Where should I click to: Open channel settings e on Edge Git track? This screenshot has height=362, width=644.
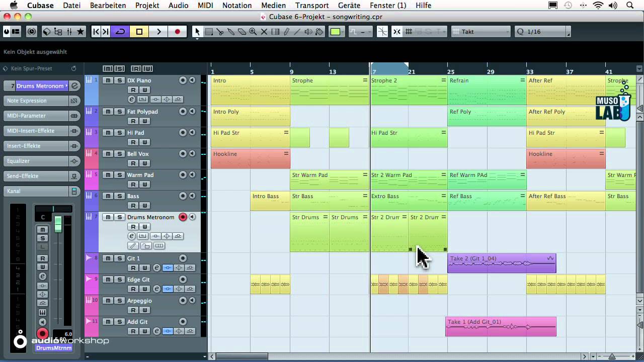click(x=156, y=289)
